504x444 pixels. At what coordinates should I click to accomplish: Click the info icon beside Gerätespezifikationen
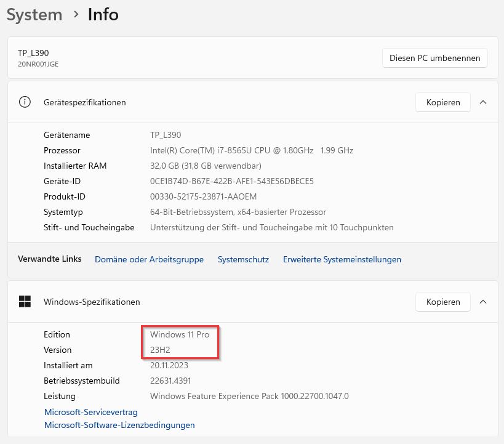25,102
